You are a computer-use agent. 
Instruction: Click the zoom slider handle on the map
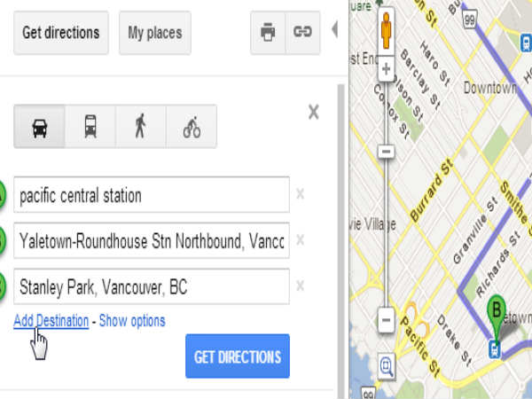[386, 152]
